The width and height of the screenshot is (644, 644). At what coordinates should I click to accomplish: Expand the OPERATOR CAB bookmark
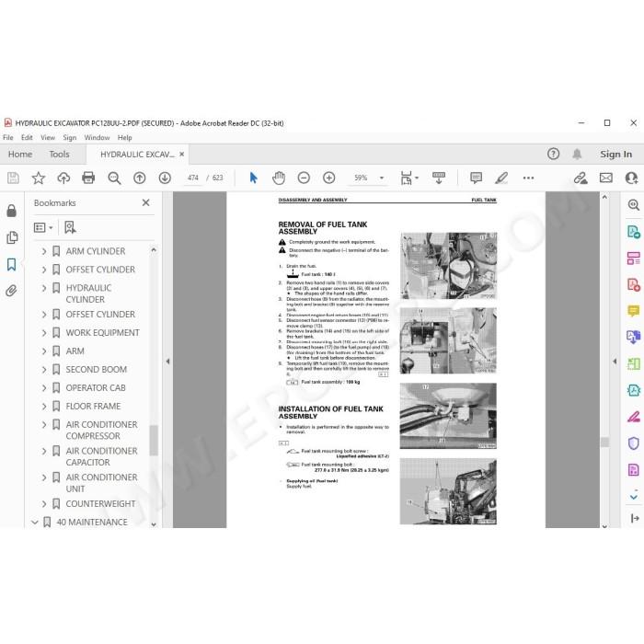44,387
